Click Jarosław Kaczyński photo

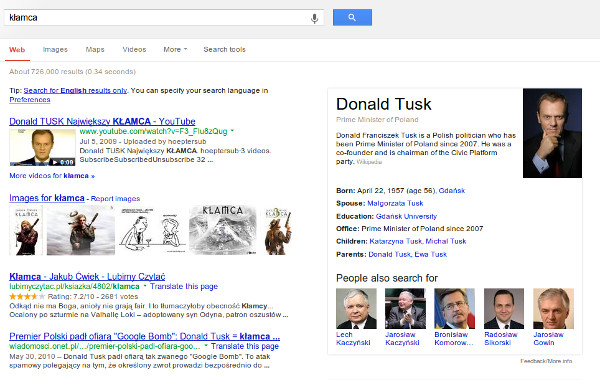pos(405,308)
